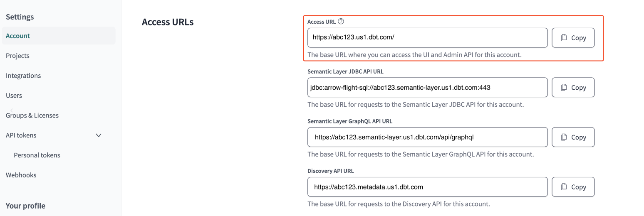Navigate to Users settings
Screen dimensions: 644x216
[14, 96]
